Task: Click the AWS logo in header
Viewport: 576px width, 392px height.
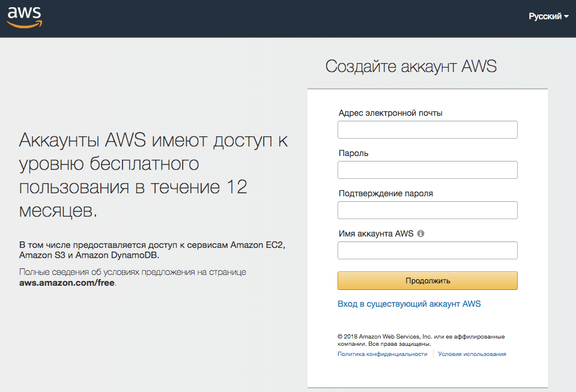Action: click(25, 17)
